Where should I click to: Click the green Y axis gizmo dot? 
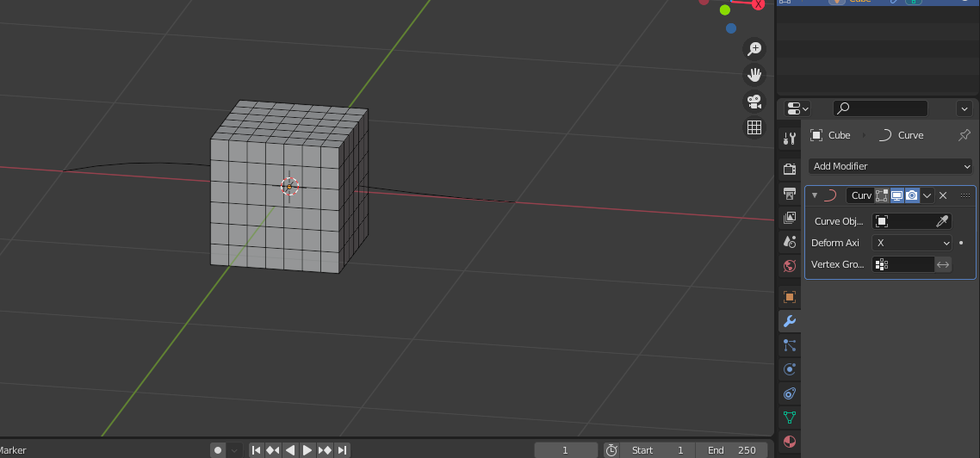pos(725,10)
